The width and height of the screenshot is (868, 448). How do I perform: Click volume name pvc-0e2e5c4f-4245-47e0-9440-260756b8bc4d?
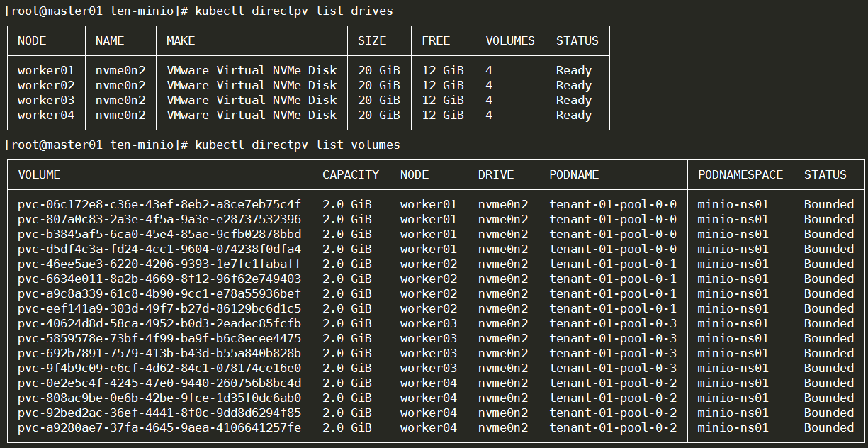tap(159, 383)
